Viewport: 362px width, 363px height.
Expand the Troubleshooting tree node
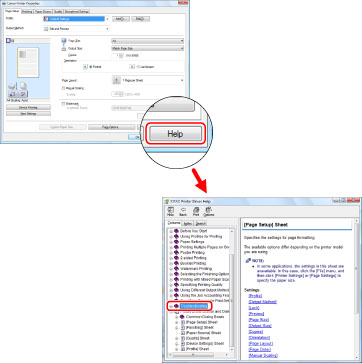171,306
